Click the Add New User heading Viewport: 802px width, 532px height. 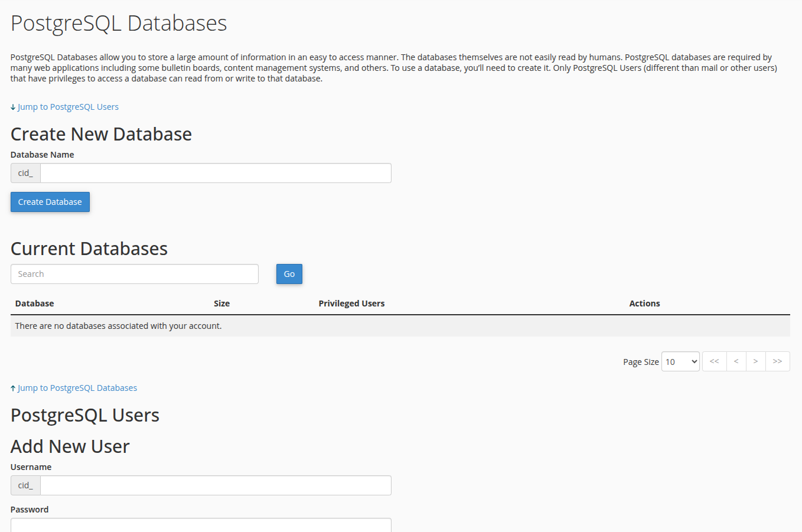[x=70, y=446]
